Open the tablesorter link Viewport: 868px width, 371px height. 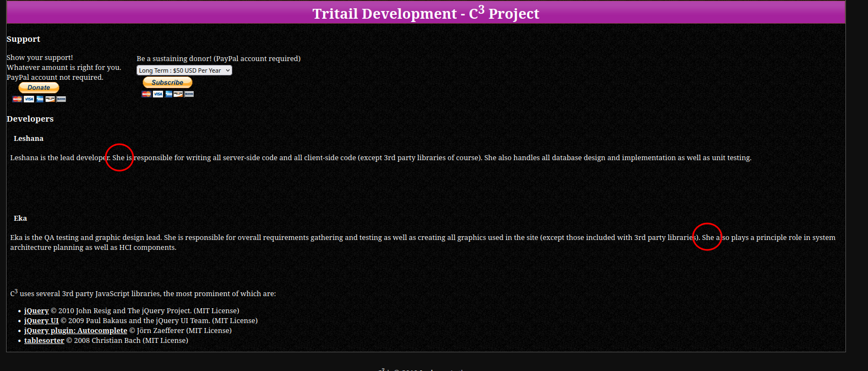point(44,341)
